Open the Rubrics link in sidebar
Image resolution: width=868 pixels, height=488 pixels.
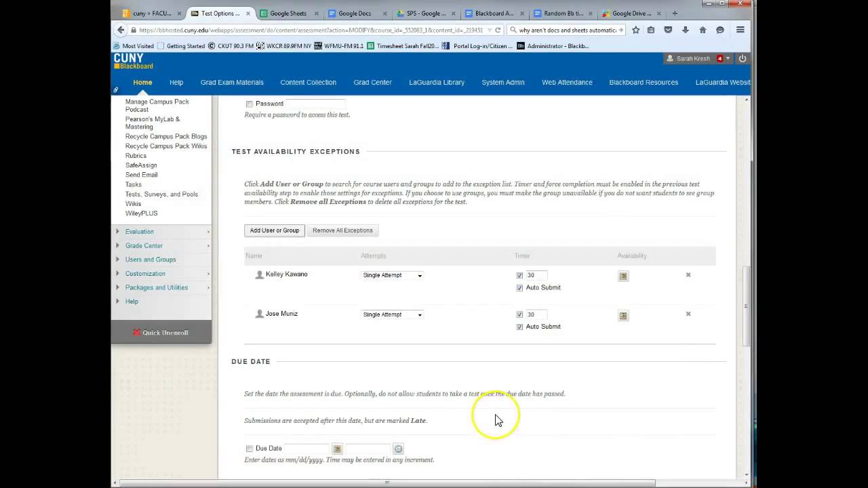[136, 156]
